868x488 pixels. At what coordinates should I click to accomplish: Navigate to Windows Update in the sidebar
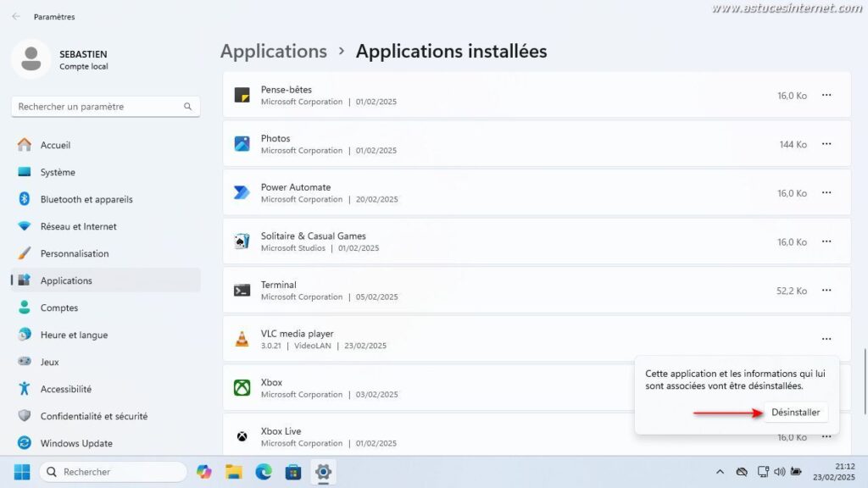(x=76, y=443)
